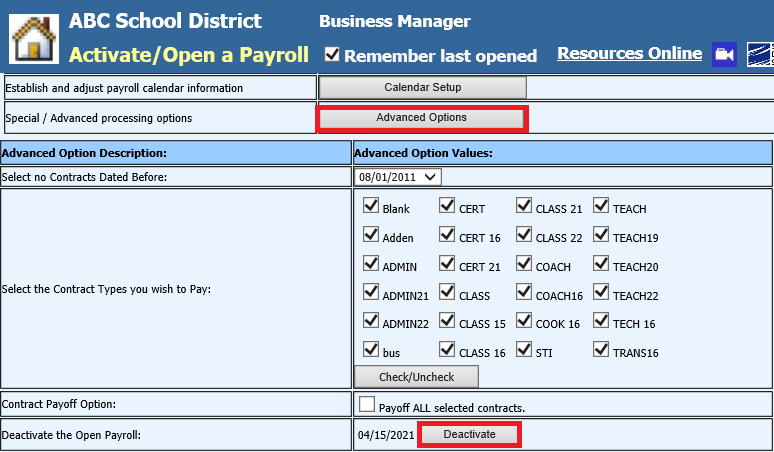This screenshot has width=774, height=452.
Task: Toggle the bus contract checkbox
Action: (370, 350)
